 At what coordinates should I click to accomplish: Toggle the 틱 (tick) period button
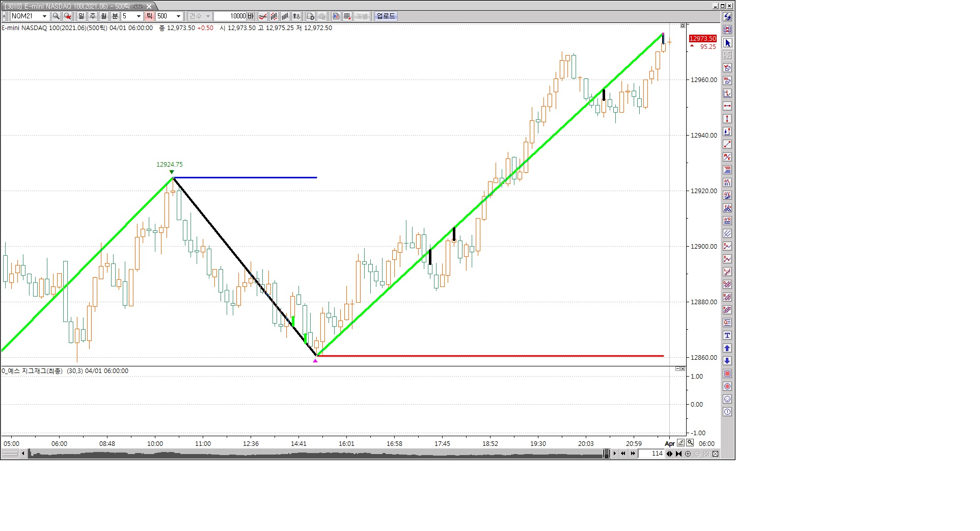(x=149, y=16)
